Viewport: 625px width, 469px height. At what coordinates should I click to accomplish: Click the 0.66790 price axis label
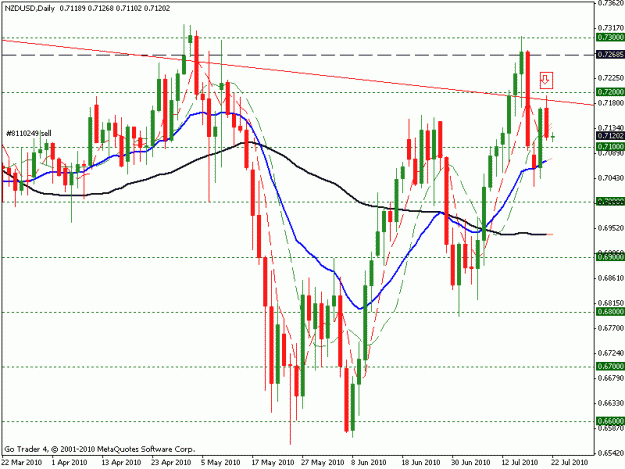click(611, 378)
